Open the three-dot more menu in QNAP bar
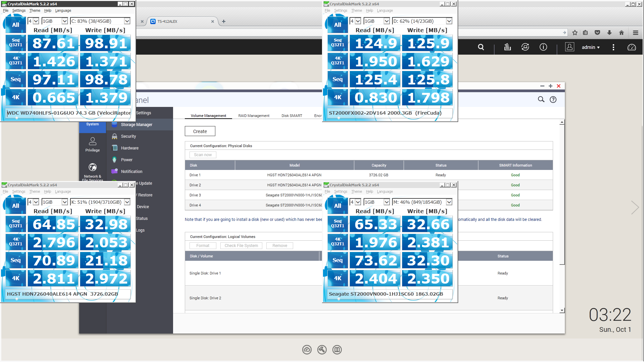 click(613, 47)
